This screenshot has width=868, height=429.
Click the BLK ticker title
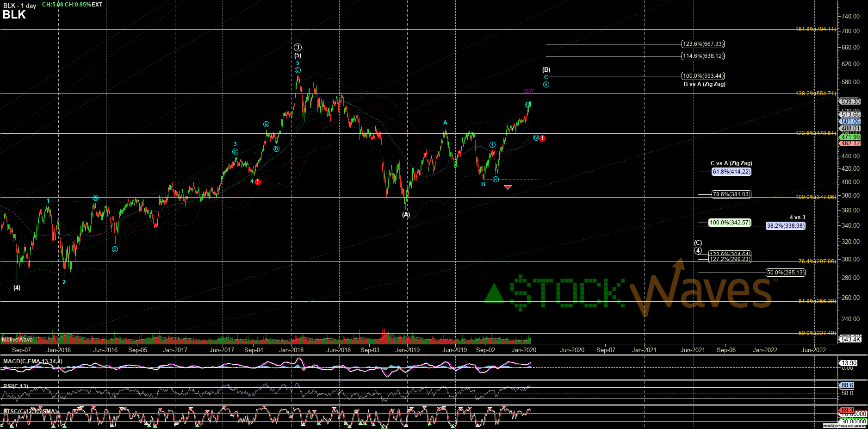pyautogui.click(x=14, y=15)
